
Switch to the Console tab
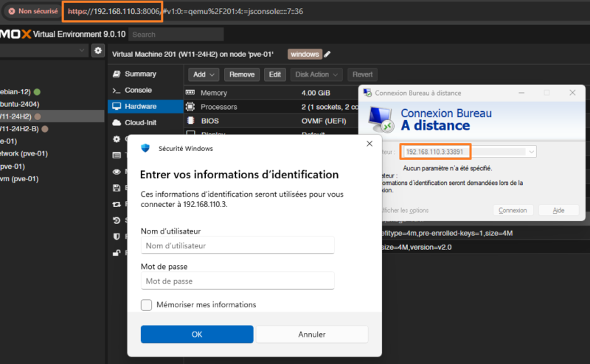click(138, 90)
